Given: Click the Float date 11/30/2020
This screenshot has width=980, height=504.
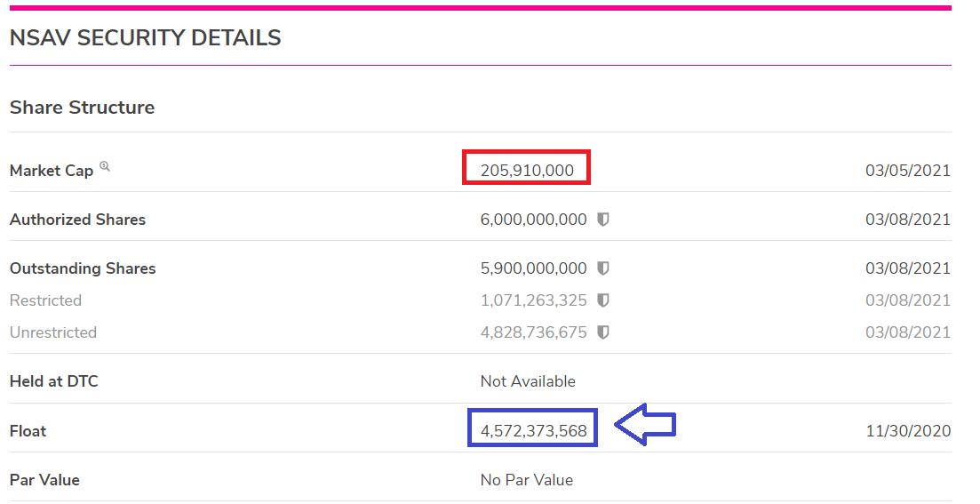Looking at the screenshot, I should 908,431.
